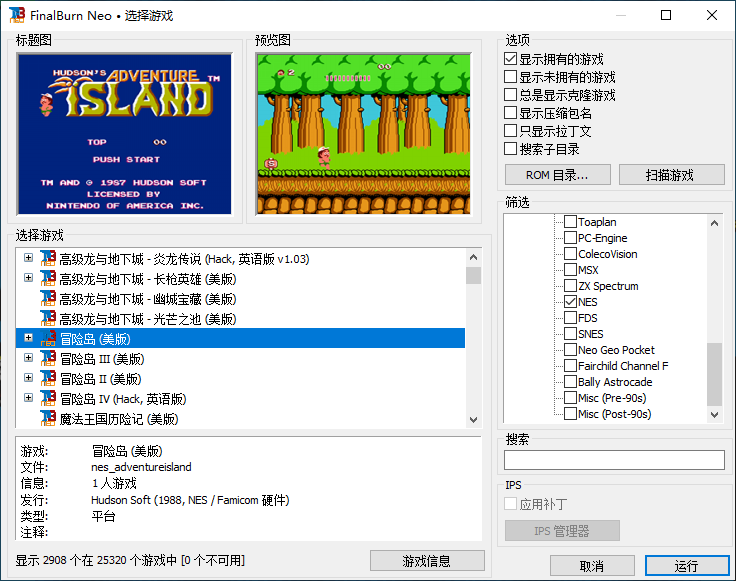This screenshot has height=581, width=736.
Task: Check the ColecoVision filter box
Action: click(x=570, y=253)
